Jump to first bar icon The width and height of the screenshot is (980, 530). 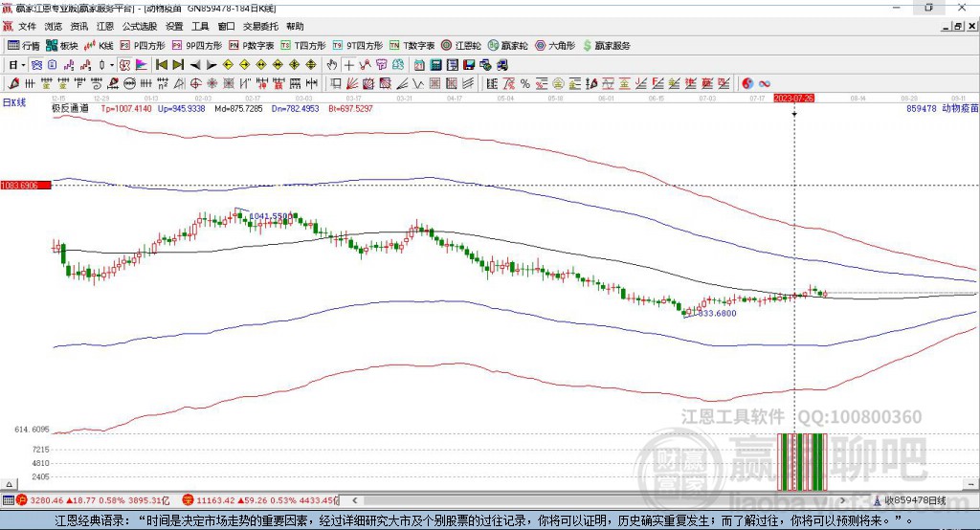tap(161, 65)
